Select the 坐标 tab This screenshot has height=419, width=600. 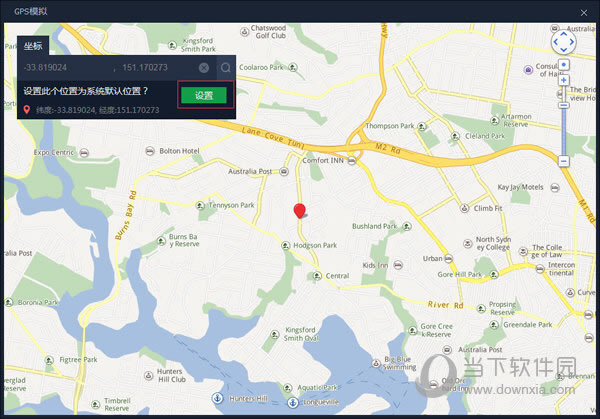(34, 46)
